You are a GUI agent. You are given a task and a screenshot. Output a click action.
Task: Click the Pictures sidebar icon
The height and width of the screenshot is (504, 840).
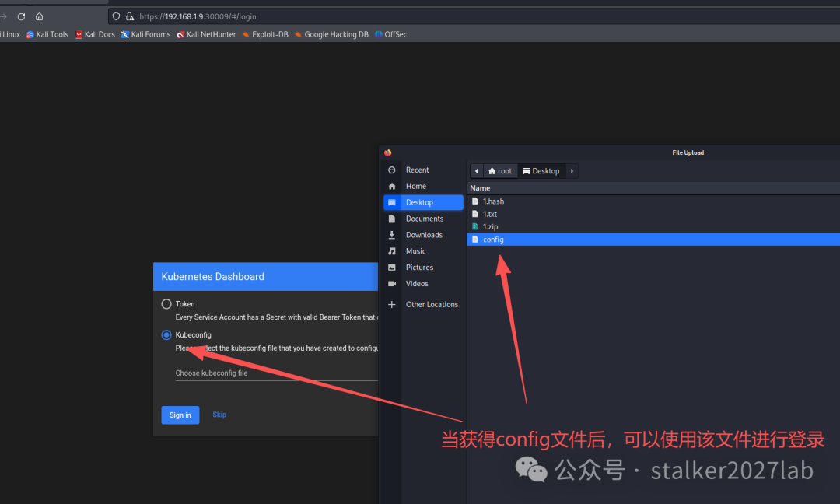click(391, 268)
